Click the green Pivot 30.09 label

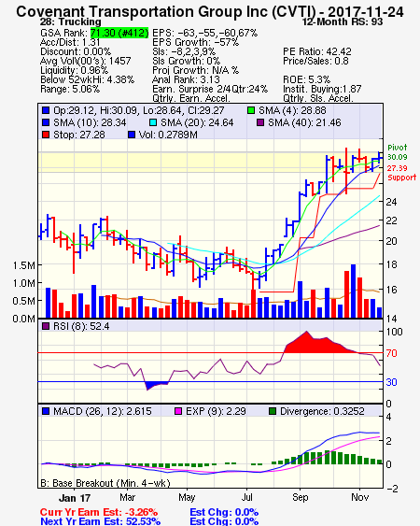[398, 152]
